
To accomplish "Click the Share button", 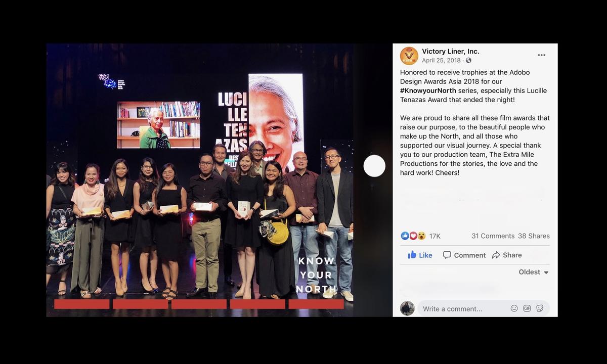I will [507, 255].
